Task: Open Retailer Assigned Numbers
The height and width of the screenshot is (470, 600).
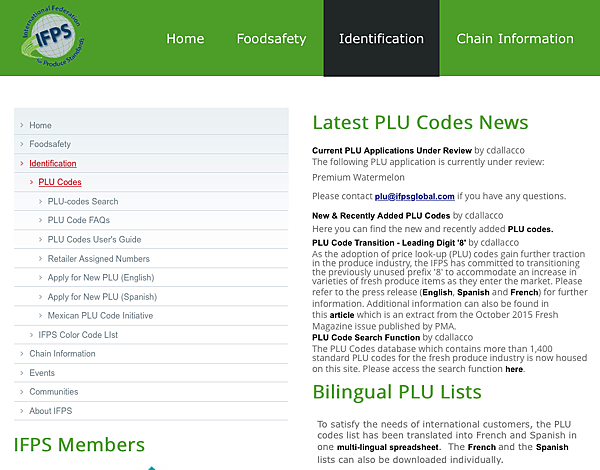Action: coord(98,259)
